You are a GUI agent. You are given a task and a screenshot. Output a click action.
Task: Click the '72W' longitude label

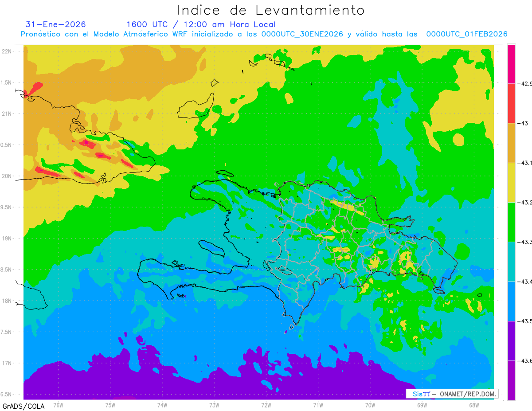266,405
